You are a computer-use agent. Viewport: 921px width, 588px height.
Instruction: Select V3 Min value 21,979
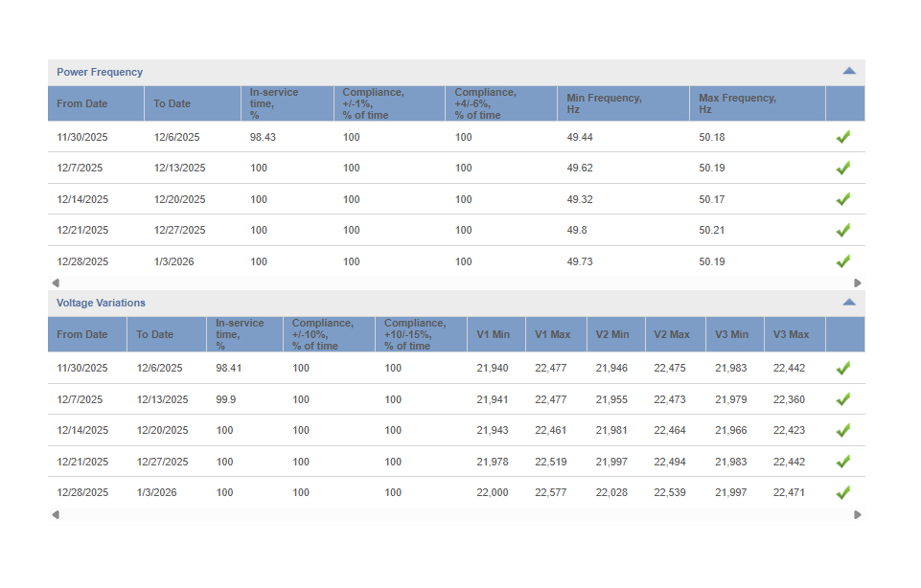click(x=730, y=399)
